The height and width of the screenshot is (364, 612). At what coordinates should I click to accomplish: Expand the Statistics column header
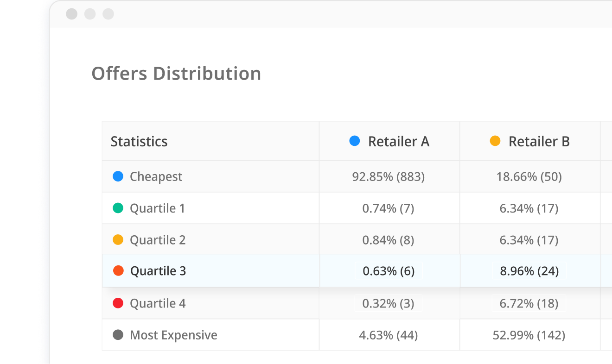coord(139,141)
